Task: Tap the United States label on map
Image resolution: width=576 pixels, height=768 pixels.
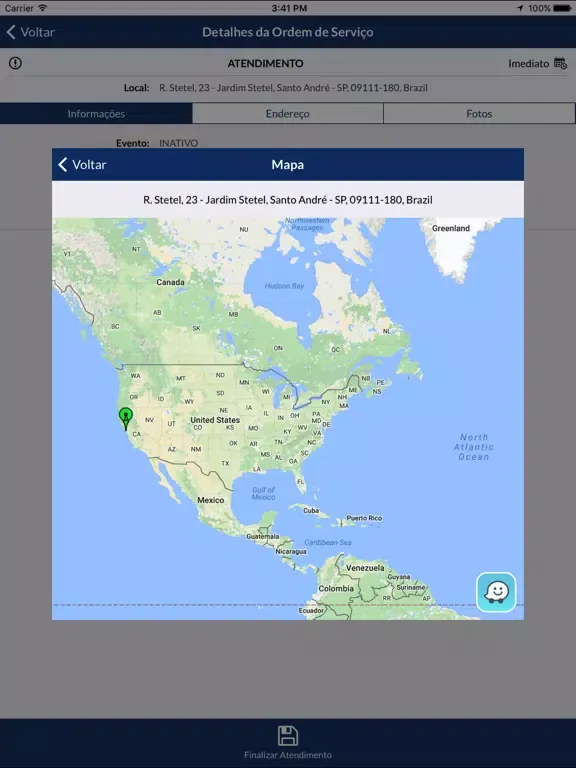Action: coord(215,420)
